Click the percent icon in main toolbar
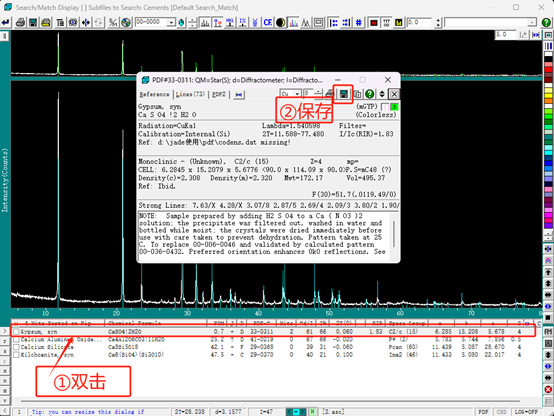Image resolution: width=554 pixels, height=416 pixels. [x=113, y=23]
